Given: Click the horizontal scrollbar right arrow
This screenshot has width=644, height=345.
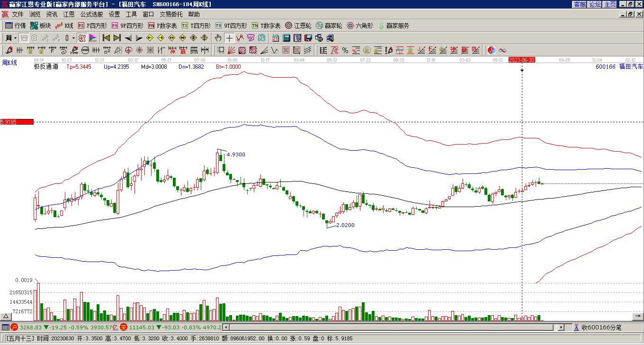Looking at the screenshot, I should pyautogui.click(x=561, y=327).
